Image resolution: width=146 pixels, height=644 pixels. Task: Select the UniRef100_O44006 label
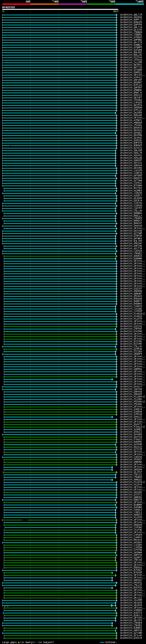point(131,226)
